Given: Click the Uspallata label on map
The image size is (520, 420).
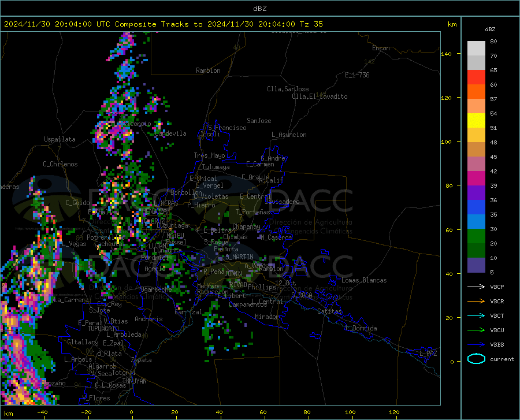Looking at the screenshot, I should point(60,139).
